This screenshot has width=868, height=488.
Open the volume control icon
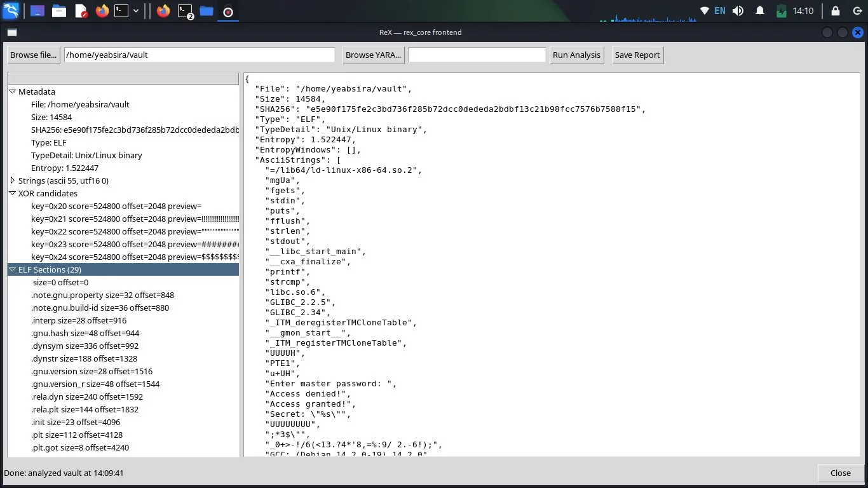[x=738, y=11]
